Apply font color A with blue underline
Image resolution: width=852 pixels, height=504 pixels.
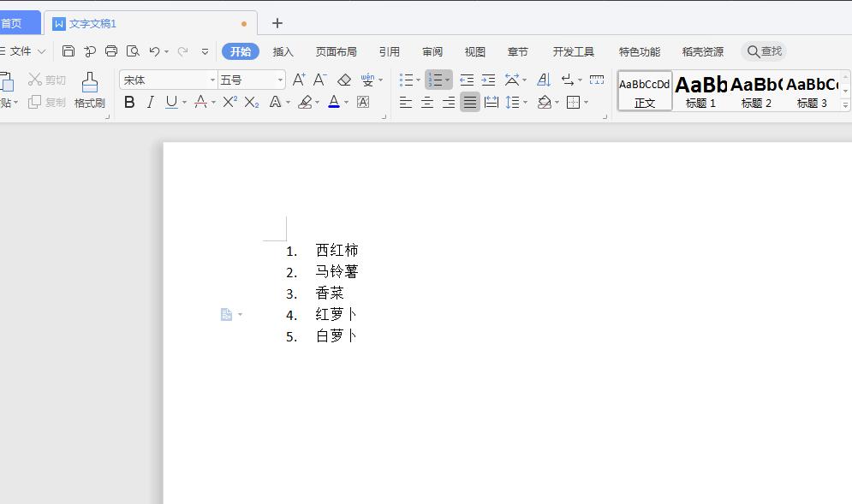(x=334, y=102)
